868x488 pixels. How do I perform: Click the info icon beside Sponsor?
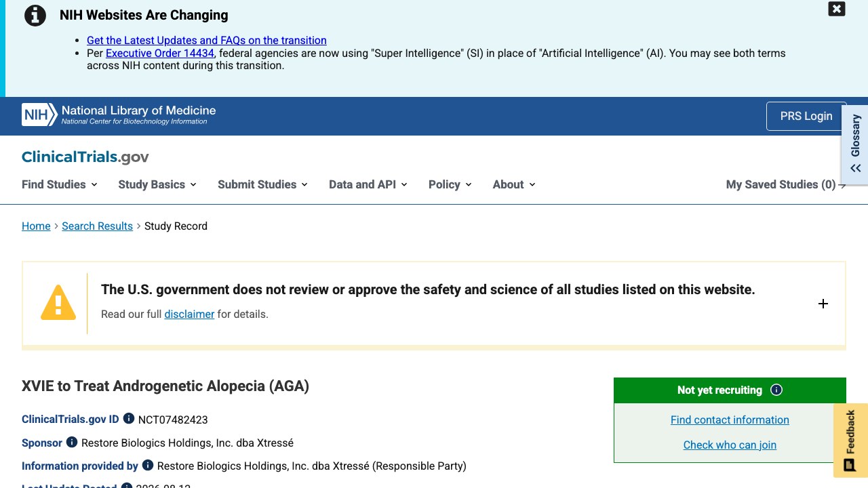[x=72, y=442]
